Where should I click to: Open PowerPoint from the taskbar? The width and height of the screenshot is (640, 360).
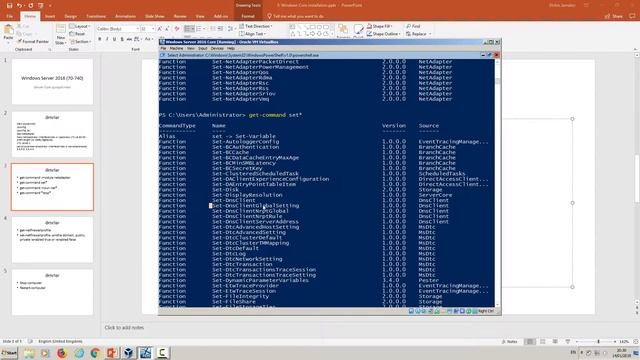pyautogui.click(x=112, y=353)
